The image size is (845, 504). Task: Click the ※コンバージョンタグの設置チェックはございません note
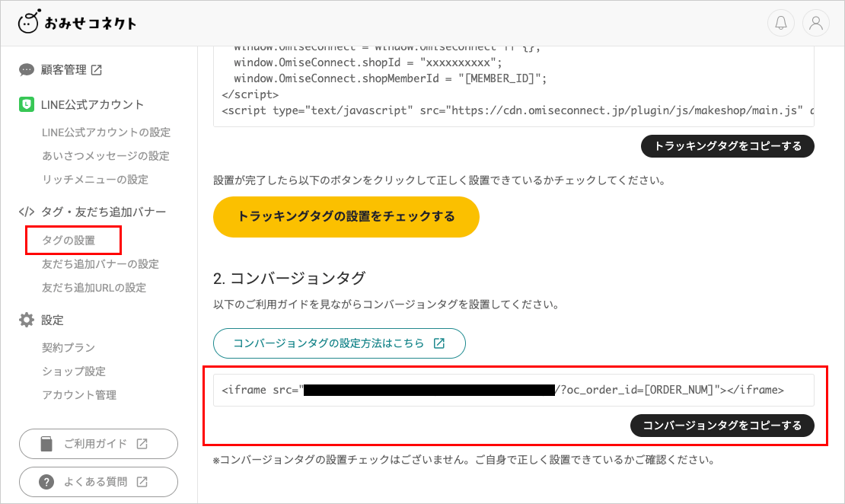464,460
